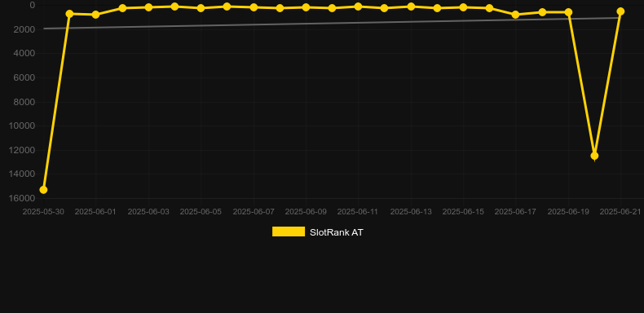Click the SlotRank AT legend label
Viewport: 644px width, 313px height.
(337, 232)
